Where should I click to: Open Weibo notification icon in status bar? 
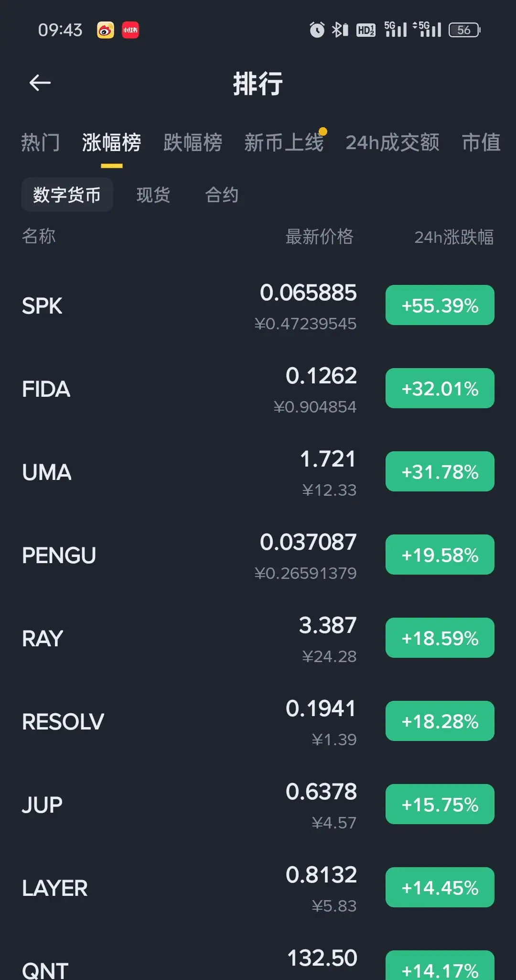(105, 30)
